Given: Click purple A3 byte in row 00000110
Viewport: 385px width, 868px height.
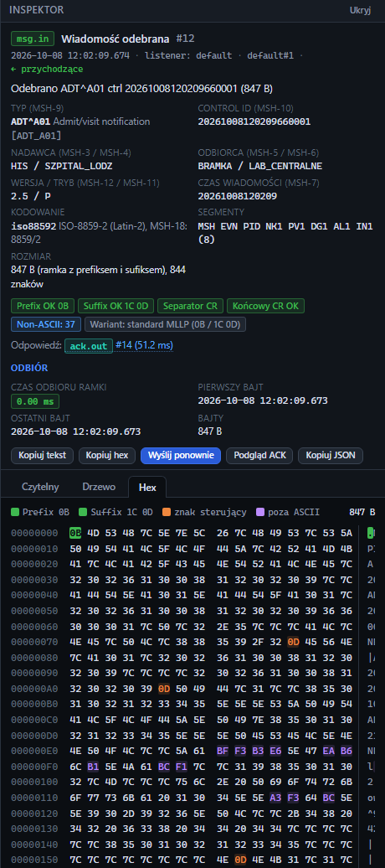Looking at the screenshot, I should tap(275, 798).
